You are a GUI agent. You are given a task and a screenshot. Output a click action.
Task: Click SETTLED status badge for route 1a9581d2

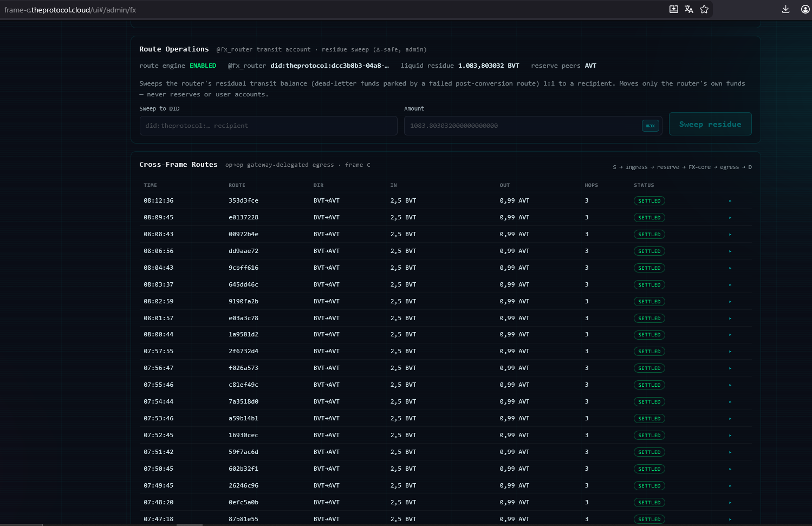pos(649,335)
